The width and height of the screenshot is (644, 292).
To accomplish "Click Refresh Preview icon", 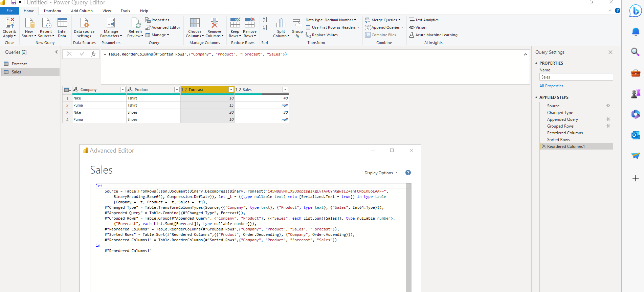I will coord(135,23).
